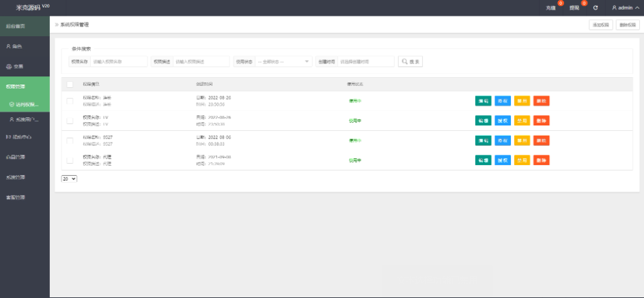The width and height of the screenshot is (644, 298).
Task: Click yellow 禁用 button for the 23:50:56 row
Action: 522,101
